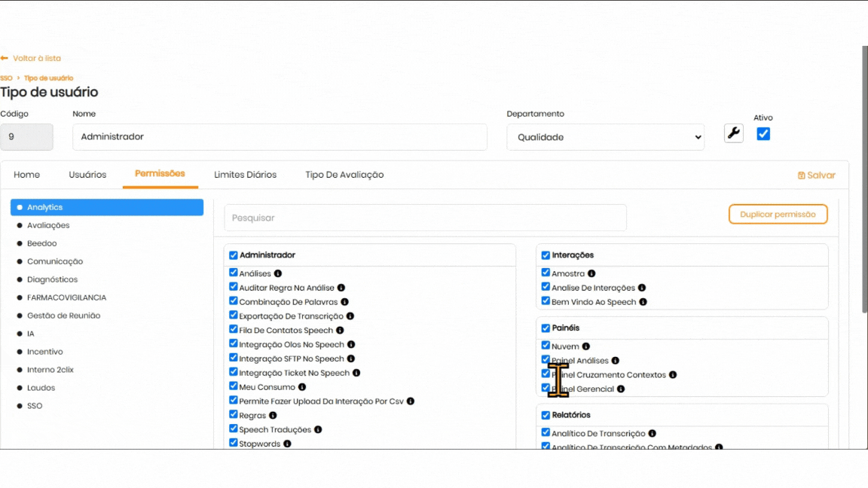Viewport: 868px width, 488px height.
Task: Uncheck Bem Vindo Ao Speech permission
Action: 546,301
